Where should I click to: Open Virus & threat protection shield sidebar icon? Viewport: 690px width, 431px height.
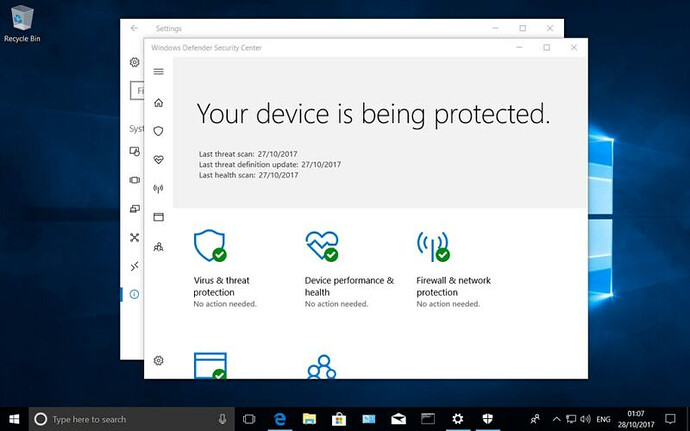tap(158, 131)
